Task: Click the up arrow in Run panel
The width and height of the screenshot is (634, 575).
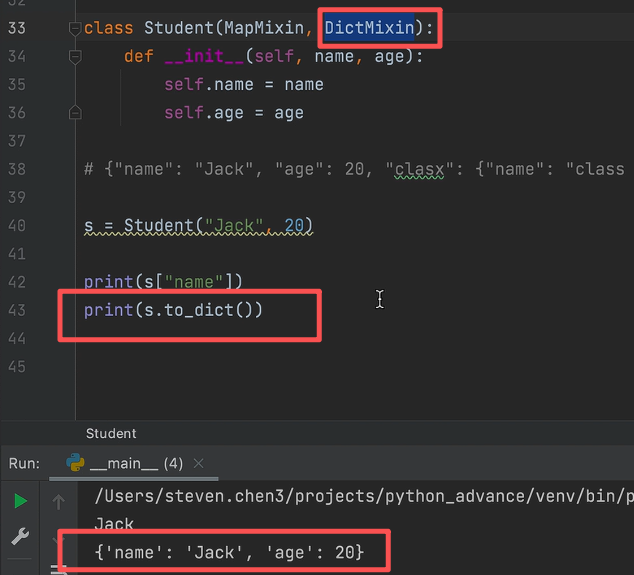Action: point(59,502)
